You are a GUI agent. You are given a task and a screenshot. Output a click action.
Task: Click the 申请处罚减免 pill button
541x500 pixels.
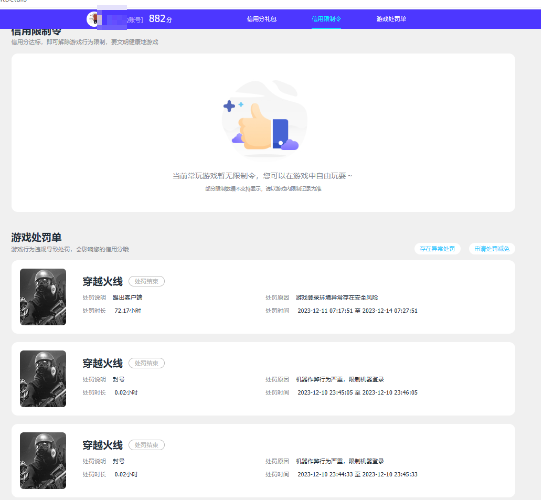[x=492, y=248]
